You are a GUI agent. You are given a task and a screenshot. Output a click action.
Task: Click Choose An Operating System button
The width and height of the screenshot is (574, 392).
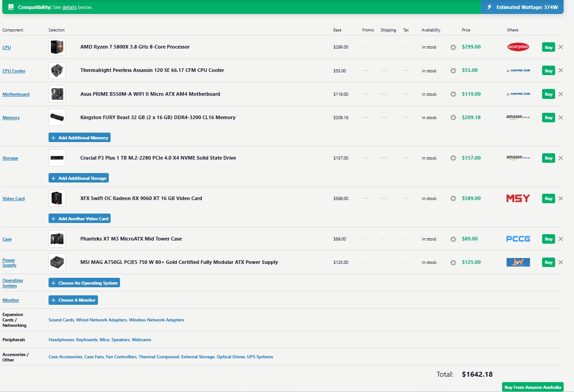tap(84, 283)
